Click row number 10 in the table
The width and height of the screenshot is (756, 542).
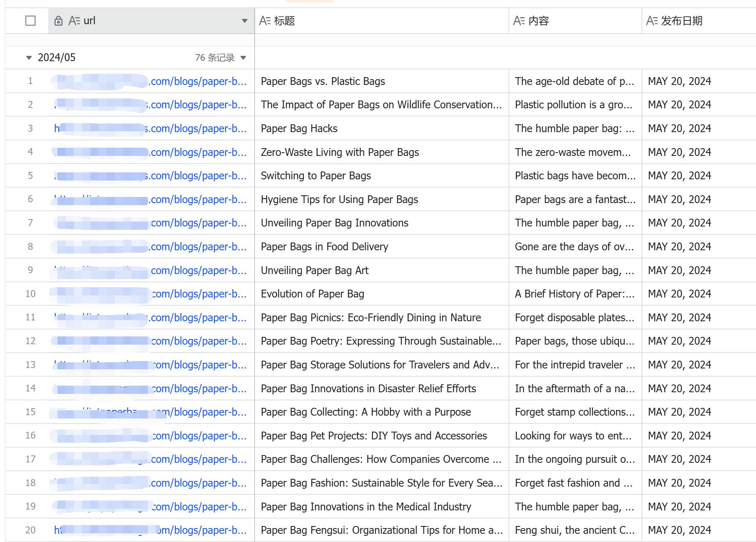click(30, 294)
